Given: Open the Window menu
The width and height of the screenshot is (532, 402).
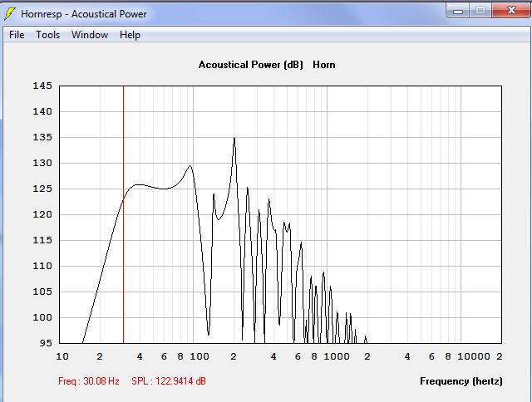Looking at the screenshot, I should [x=90, y=35].
